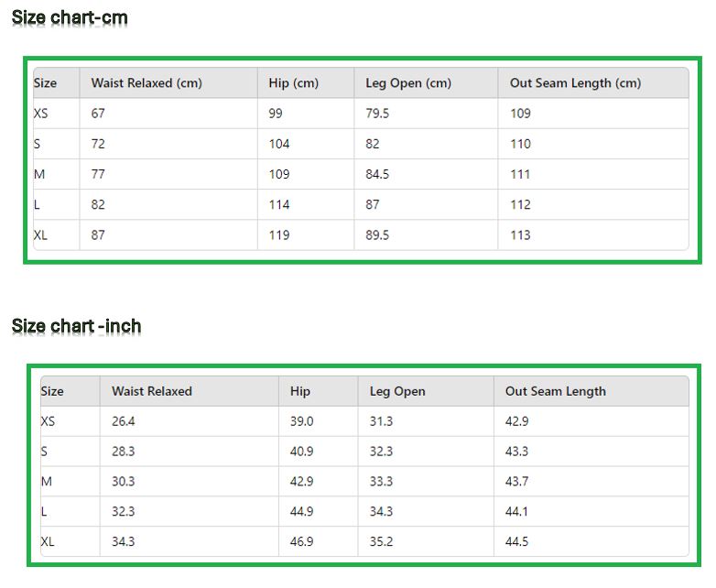
Task: Click waist value 72 for size S
Action: point(98,144)
